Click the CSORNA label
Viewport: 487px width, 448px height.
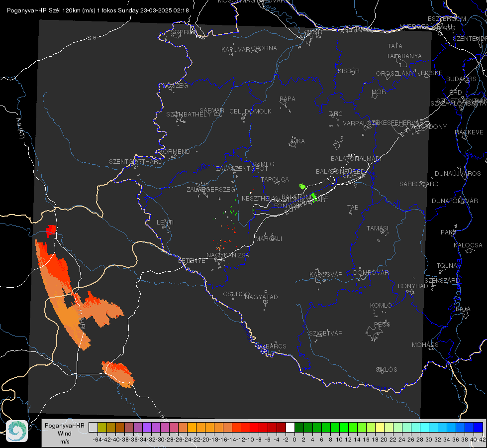pos(264,48)
